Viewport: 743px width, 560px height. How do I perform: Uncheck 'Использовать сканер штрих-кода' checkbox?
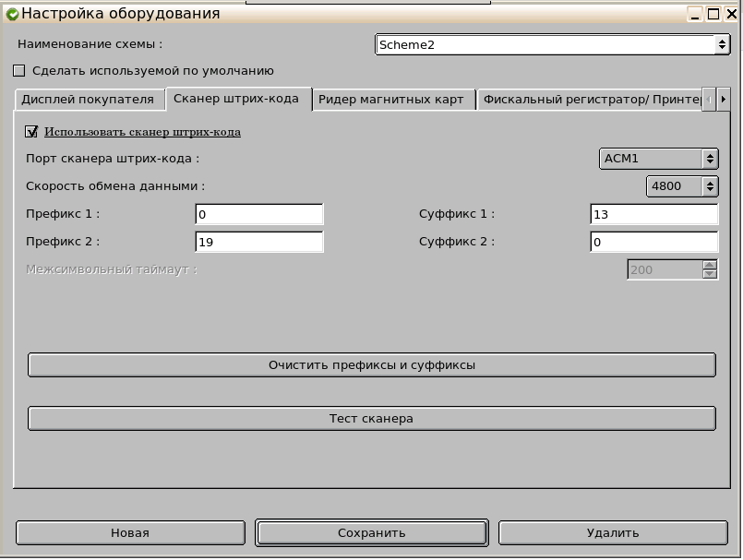pyautogui.click(x=31, y=132)
